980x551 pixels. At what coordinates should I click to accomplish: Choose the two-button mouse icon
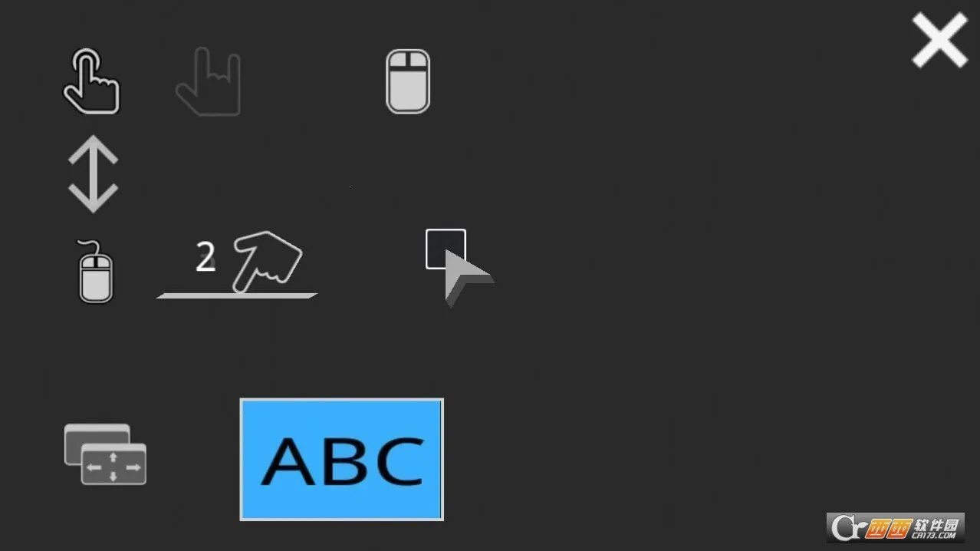(x=407, y=81)
